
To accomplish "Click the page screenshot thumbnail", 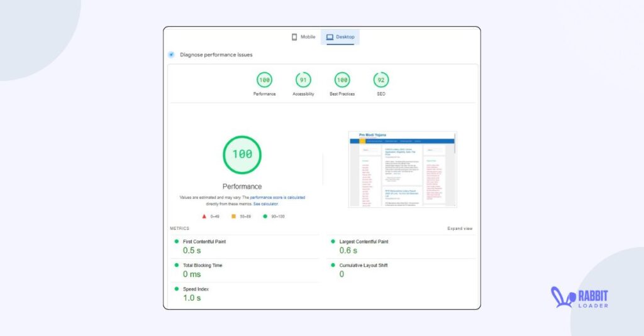I will coord(402,170).
